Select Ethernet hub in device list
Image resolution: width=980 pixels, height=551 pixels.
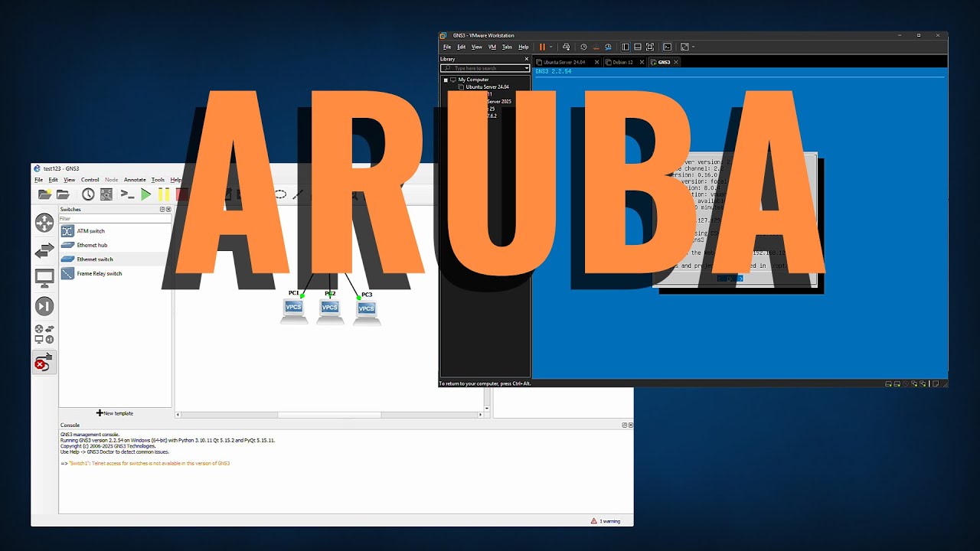[115, 245]
